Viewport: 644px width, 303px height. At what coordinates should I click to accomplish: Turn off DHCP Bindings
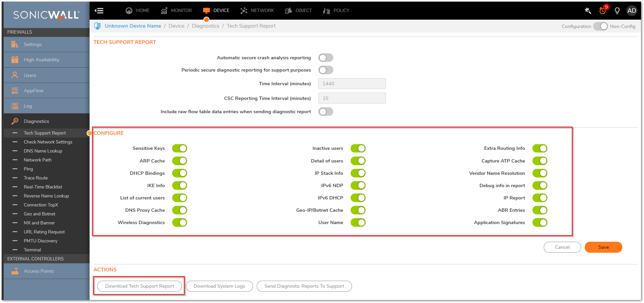(179, 173)
